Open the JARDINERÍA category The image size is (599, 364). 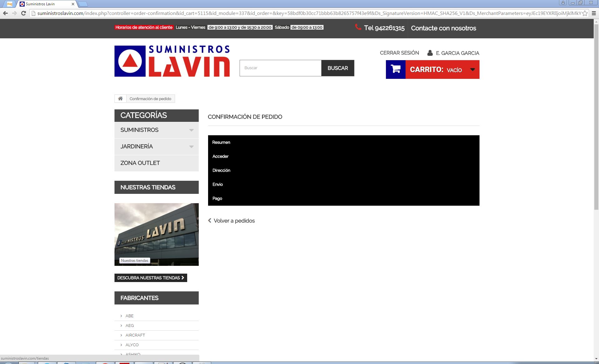pos(137,146)
